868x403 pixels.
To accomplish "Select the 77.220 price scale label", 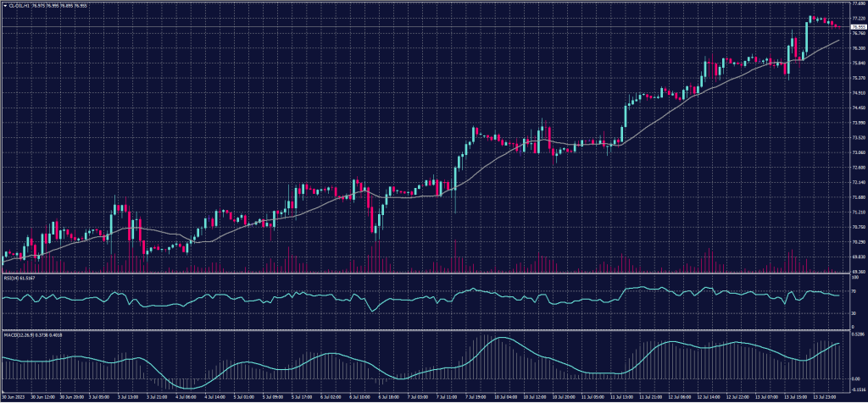I will 858,19.
